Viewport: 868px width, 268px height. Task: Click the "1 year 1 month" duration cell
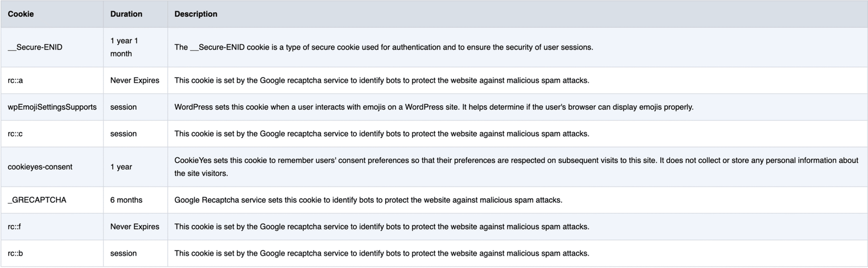(x=124, y=47)
